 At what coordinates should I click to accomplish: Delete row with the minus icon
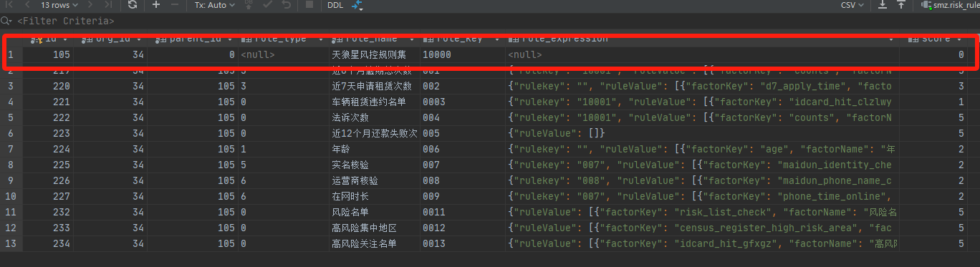pos(175,5)
